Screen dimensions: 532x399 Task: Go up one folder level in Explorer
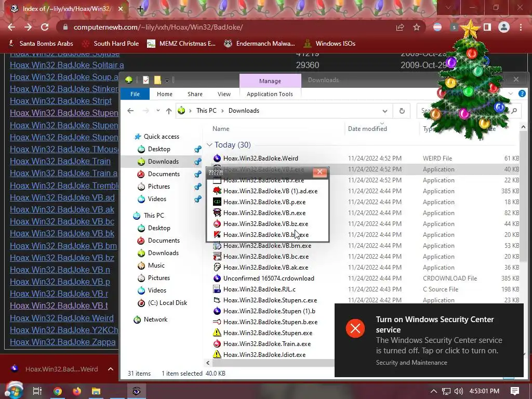pyautogui.click(x=169, y=111)
